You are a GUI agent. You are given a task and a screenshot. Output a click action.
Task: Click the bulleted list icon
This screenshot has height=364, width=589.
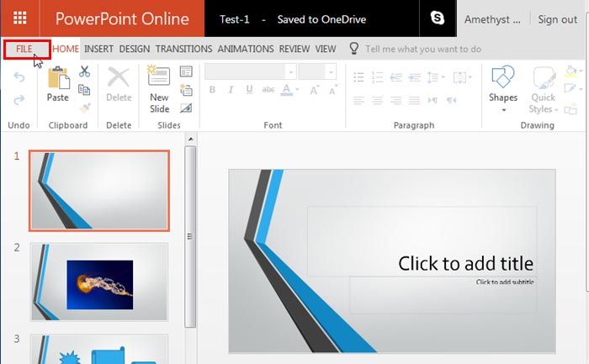coord(358,77)
